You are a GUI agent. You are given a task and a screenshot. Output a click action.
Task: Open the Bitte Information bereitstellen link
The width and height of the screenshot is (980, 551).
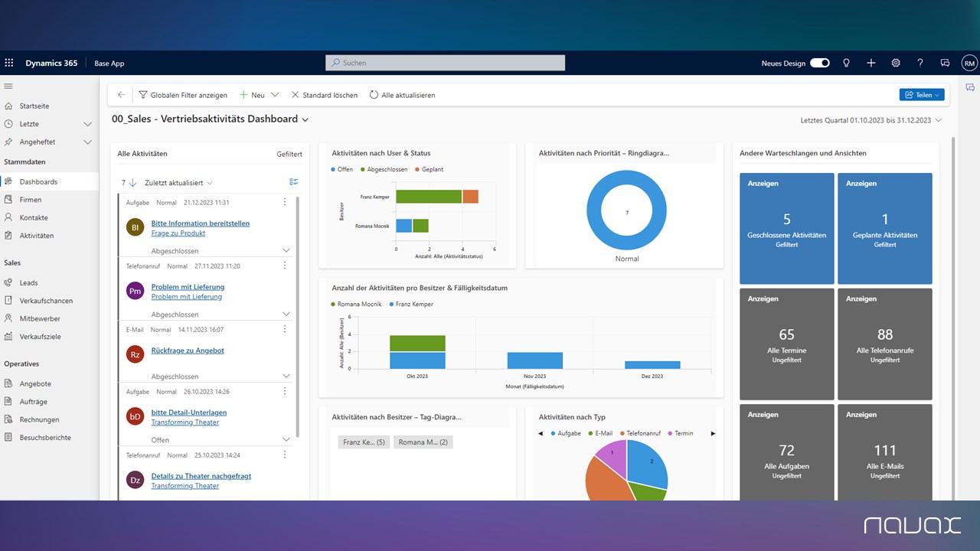click(x=200, y=223)
